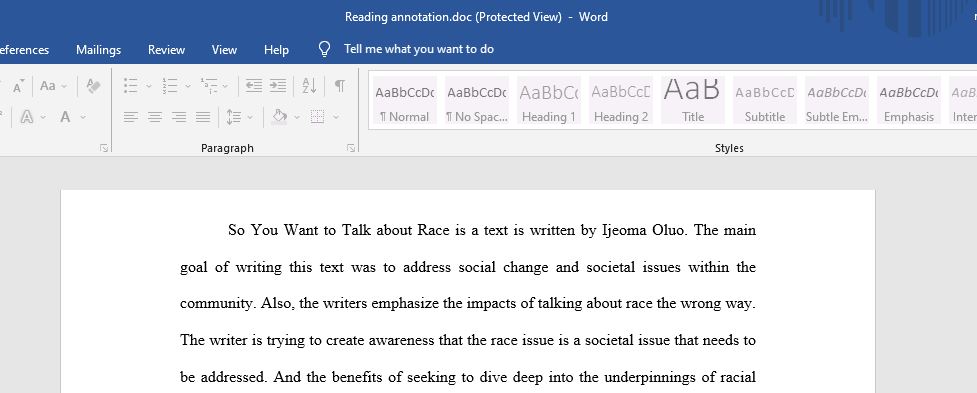Apply the Heading 1 style
Image resolution: width=977 pixels, height=393 pixels.
point(549,100)
